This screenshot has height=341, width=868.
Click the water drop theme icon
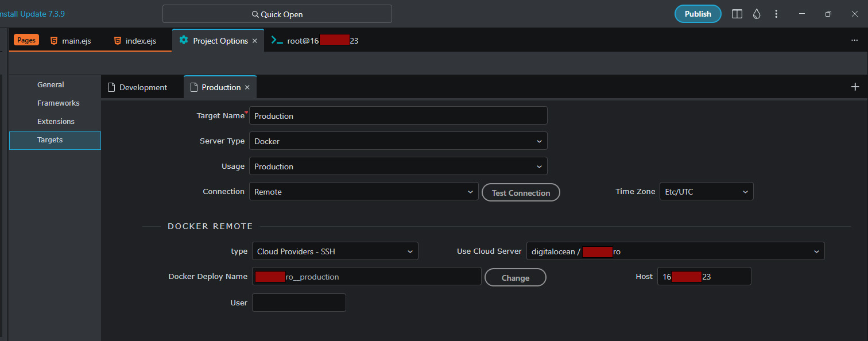tap(757, 14)
